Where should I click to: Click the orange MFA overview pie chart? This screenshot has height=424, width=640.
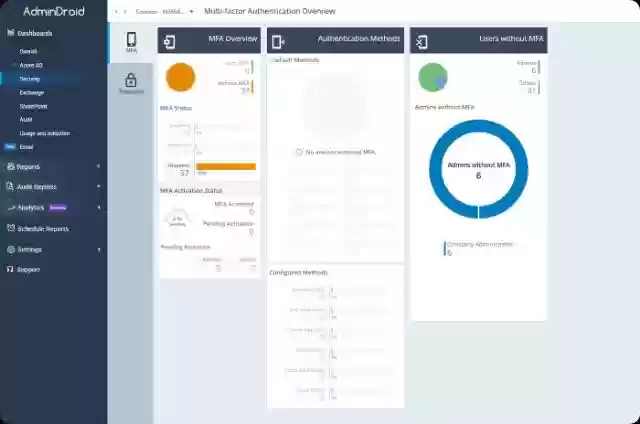180,77
